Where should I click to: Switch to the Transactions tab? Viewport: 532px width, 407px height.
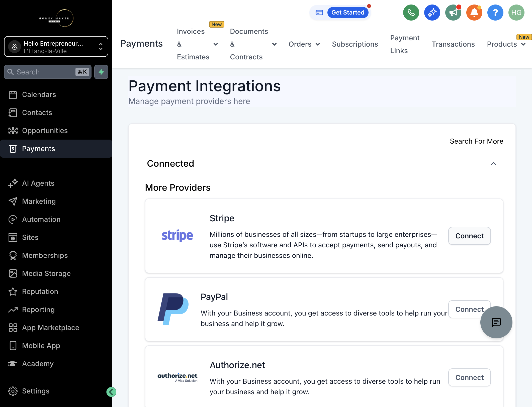(x=453, y=44)
